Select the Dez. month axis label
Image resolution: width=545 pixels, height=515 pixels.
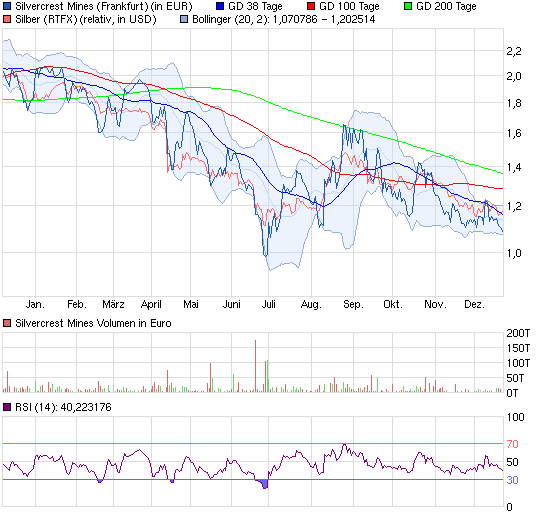click(x=474, y=304)
